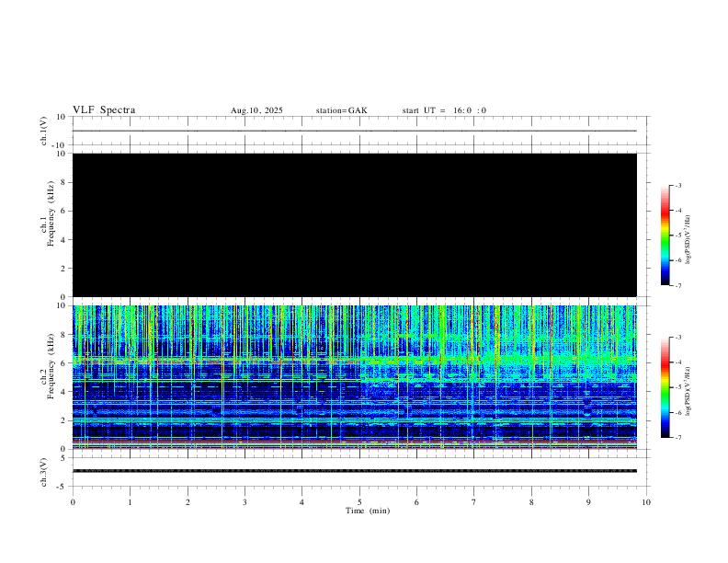Click the "start UT = 16:0 :0" text
The image size is (728, 563).
[x=444, y=110]
